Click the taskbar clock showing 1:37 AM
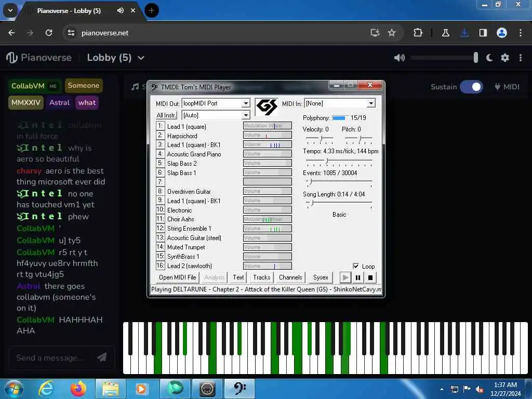Screen dimensions: 532x399 506,389
